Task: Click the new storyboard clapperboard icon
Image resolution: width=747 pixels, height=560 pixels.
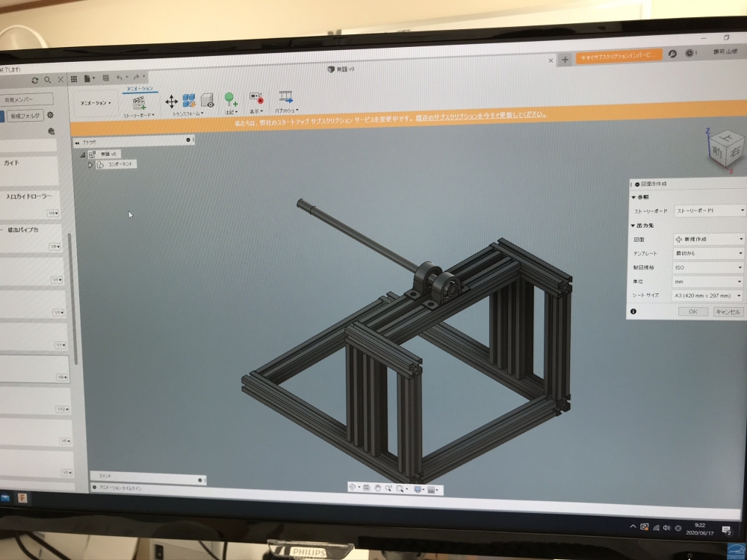Action: (139, 103)
